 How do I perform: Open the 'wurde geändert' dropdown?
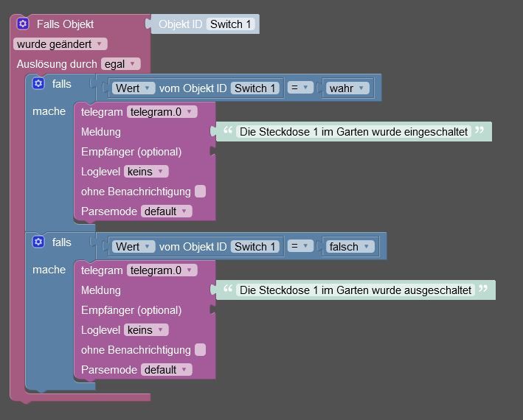point(60,44)
